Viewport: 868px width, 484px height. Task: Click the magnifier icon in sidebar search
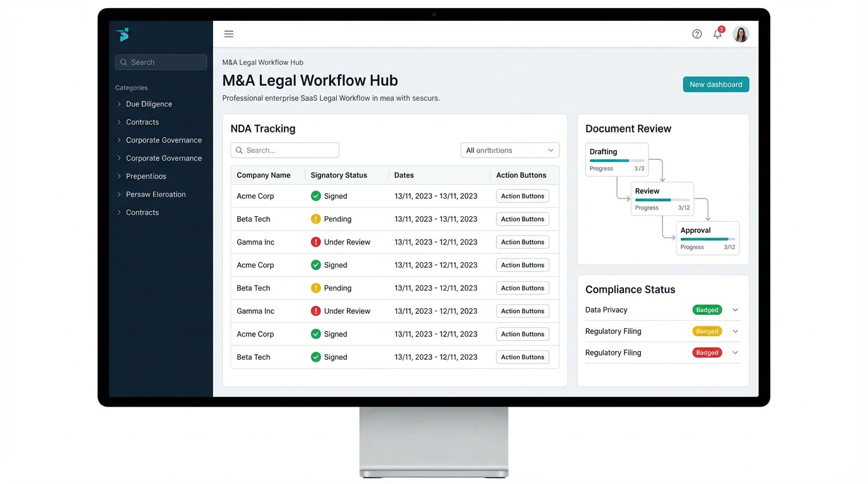[124, 62]
